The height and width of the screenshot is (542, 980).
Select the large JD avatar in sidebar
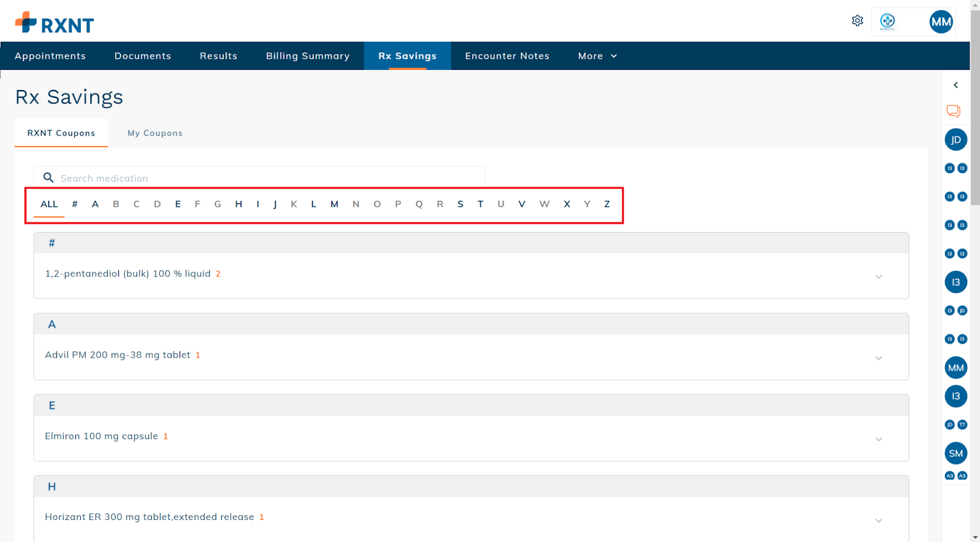point(956,140)
